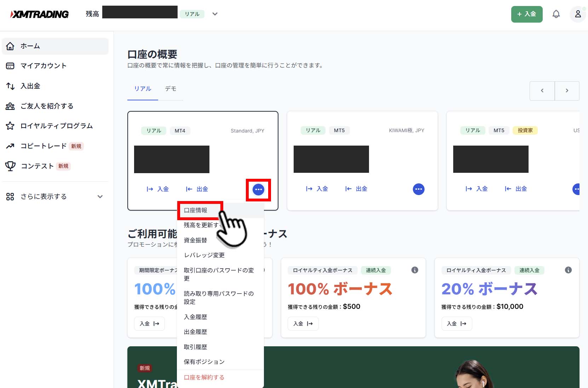Image resolution: width=588 pixels, height=388 pixels.
Task: Click the $10,000 remaining amount text
Action: tap(510, 307)
